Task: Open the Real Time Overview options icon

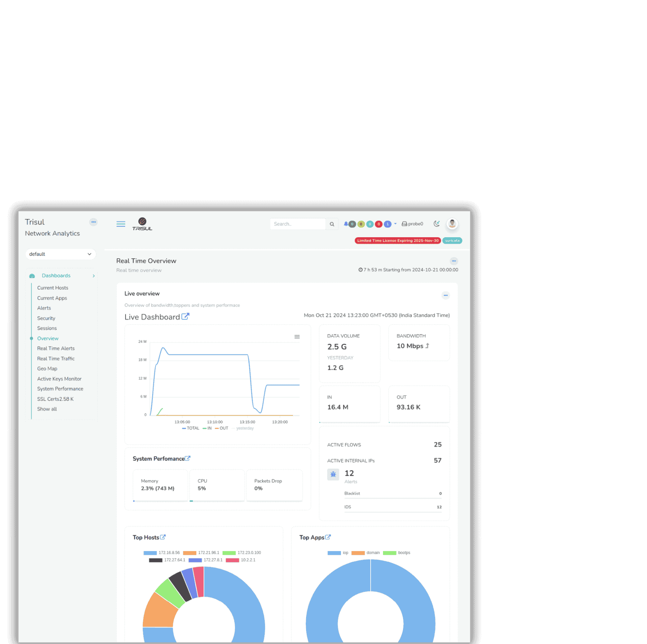Action: tap(454, 261)
